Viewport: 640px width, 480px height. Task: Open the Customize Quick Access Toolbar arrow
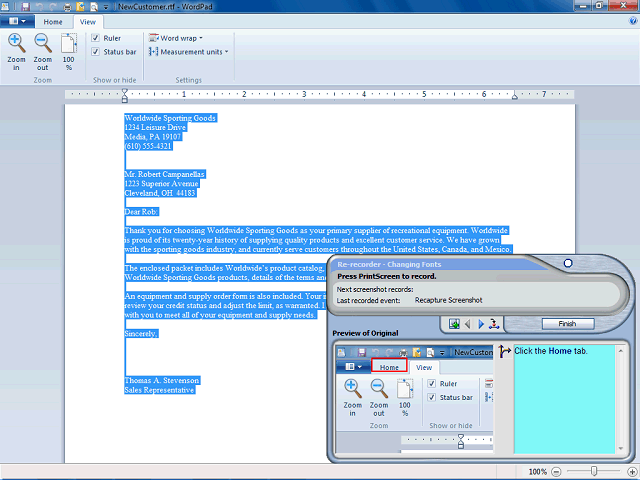click(x=106, y=7)
